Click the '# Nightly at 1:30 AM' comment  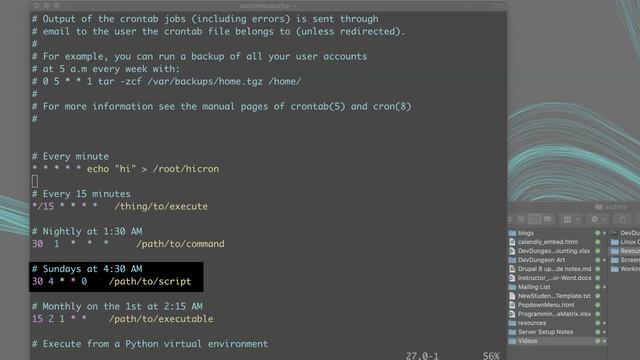(x=87, y=231)
